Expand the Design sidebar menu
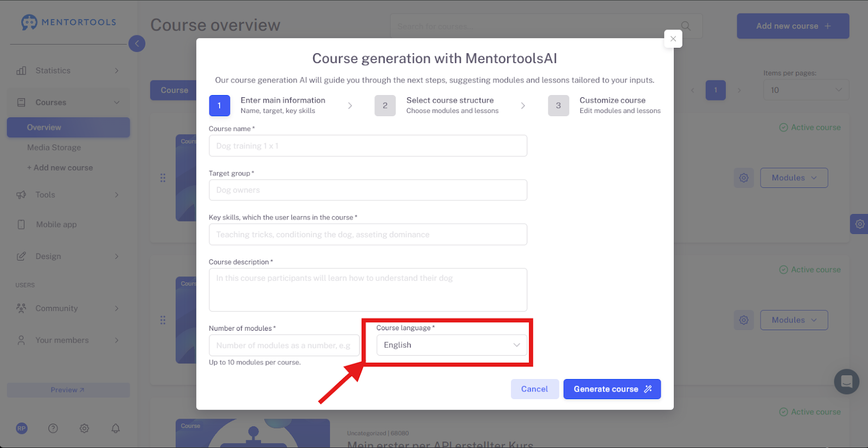868x448 pixels. (68, 256)
